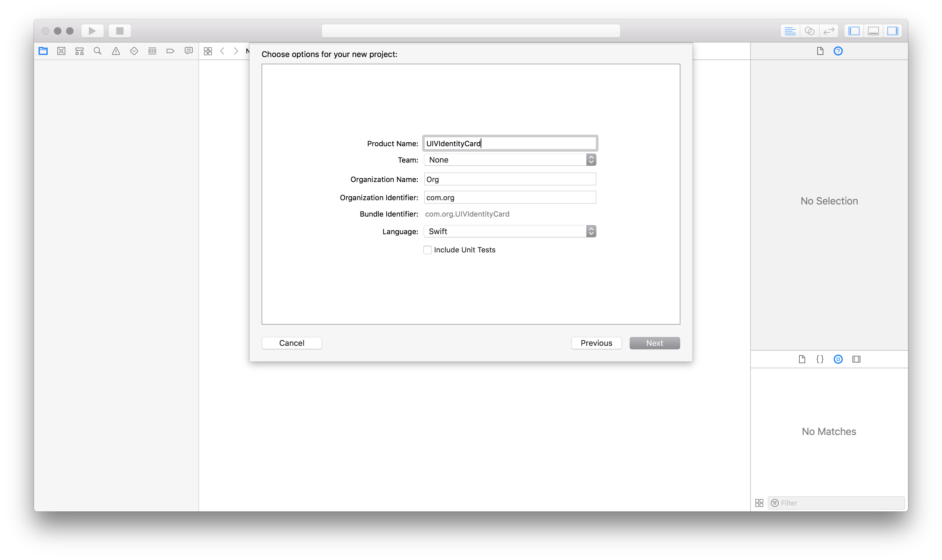This screenshot has height=560, width=942.
Task: Click the Cancel button
Action: pos(292,342)
